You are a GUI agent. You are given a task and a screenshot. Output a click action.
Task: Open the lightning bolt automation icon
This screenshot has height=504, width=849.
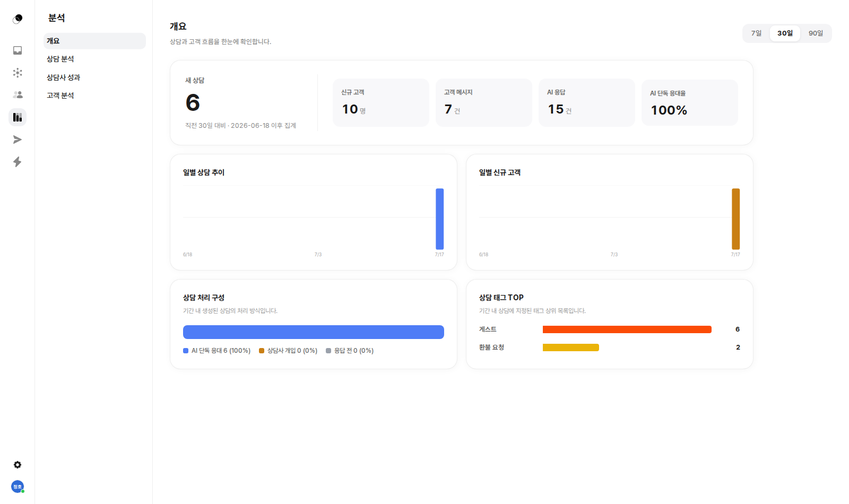pyautogui.click(x=18, y=162)
